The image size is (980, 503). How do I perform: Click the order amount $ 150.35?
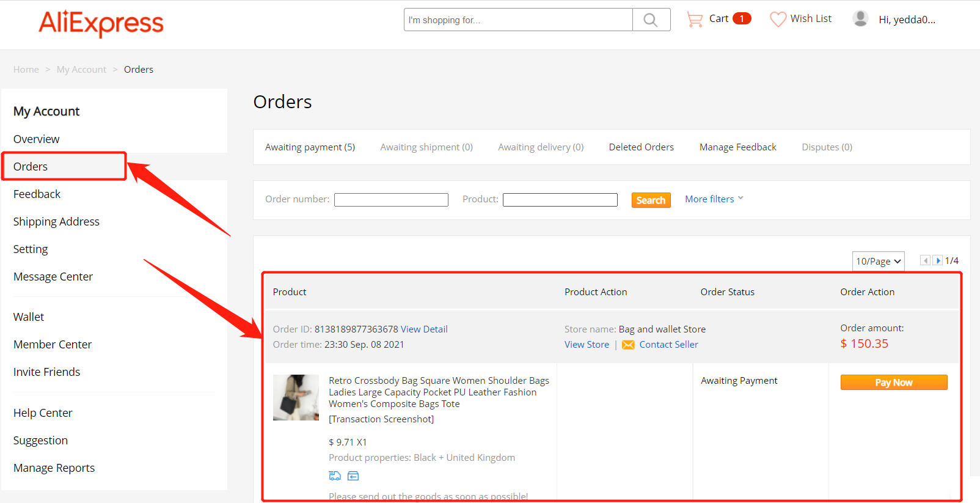pyautogui.click(x=865, y=344)
